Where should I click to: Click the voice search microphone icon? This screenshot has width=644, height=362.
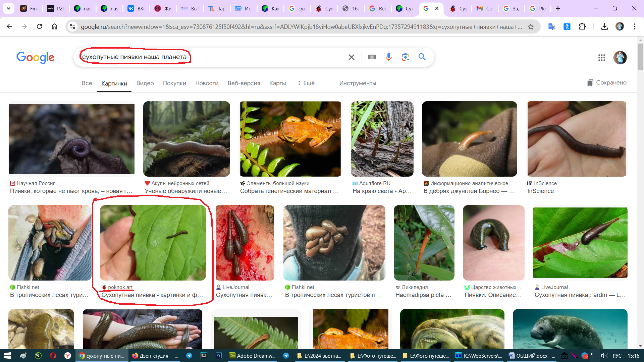[x=388, y=57]
